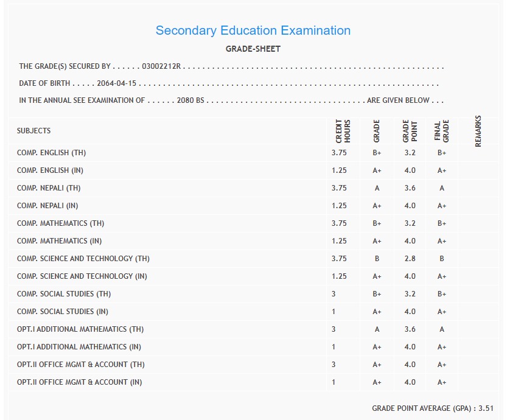524x420 pixels.
Task: Select the COMP. MATHEMATICS (TH) subject label
Action: [61, 223]
